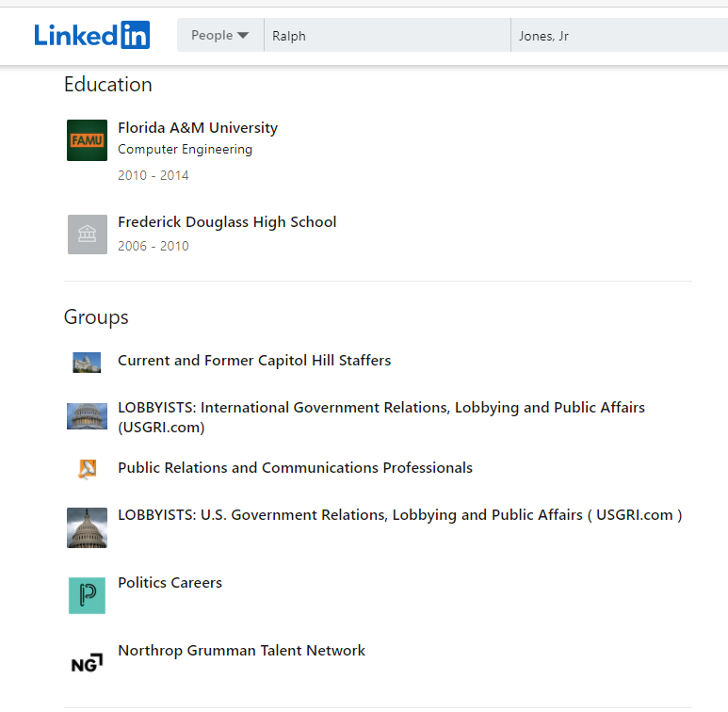The height and width of the screenshot is (712, 728).
Task: Click the Capitol Hill Staffers group thumbnail
Action: pyautogui.click(x=87, y=363)
